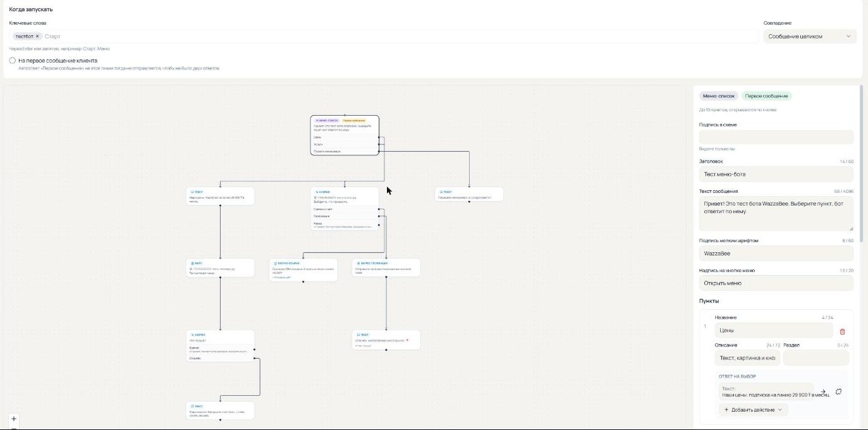Click the empty Раздел field

pos(816,358)
